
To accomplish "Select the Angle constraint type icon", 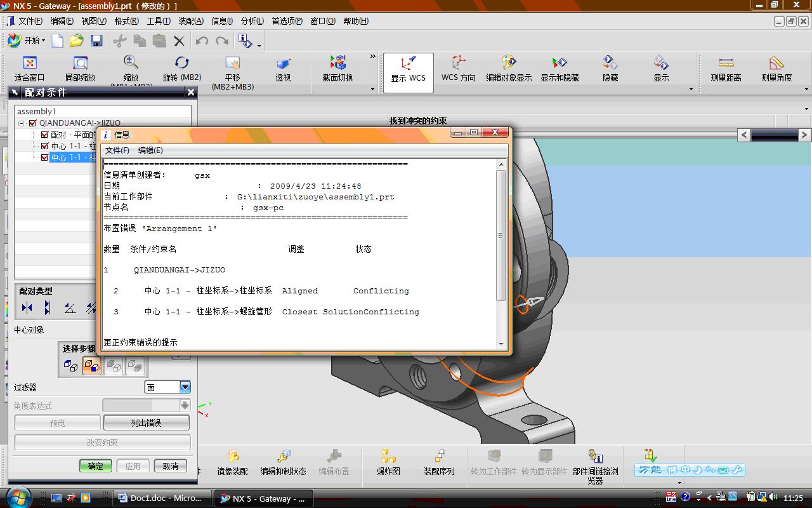I will tap(70, 308).
